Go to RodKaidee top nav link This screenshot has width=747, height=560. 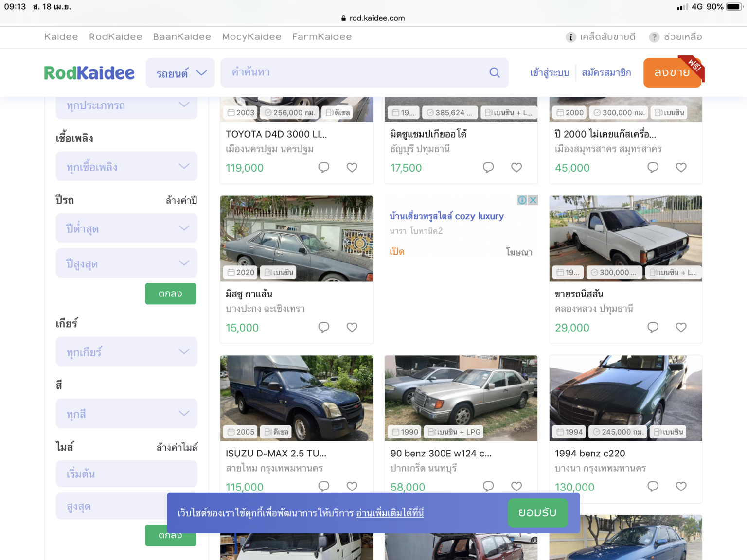click(115, 37)
